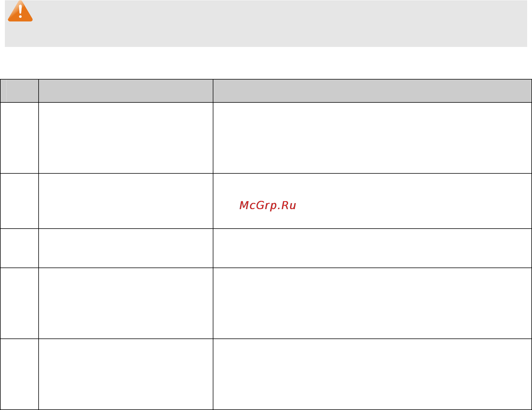Select the fourth body row's narrow cell
Viewport: 532px width, 410px height.
tap(19, 303)
